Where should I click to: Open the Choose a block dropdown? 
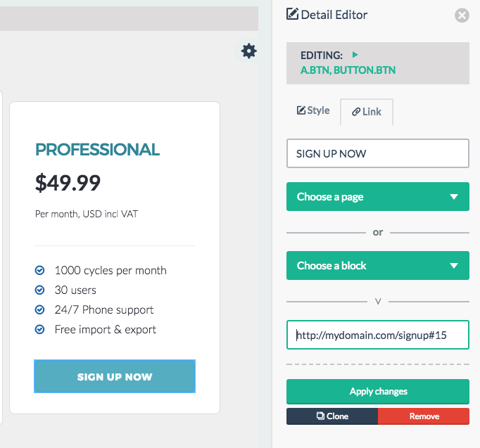(377, 265)
